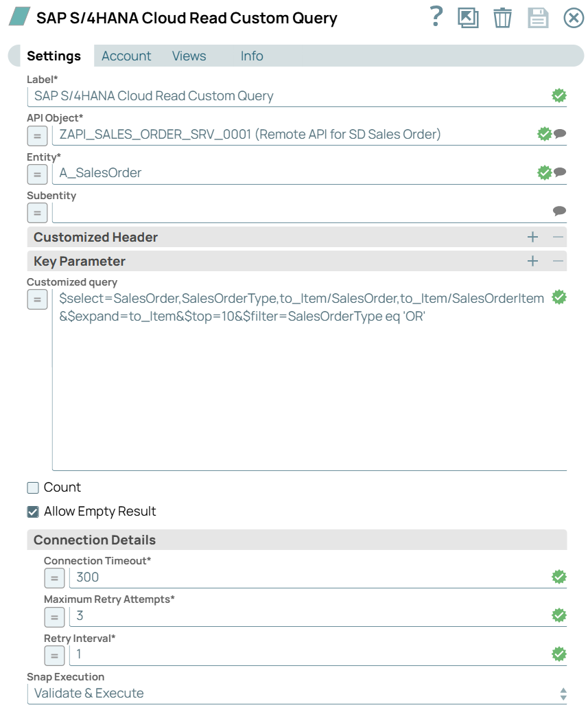Click the Maximum Retry Attempts validation checkmark
Screen dimensions: 588x712
[559, 615]
